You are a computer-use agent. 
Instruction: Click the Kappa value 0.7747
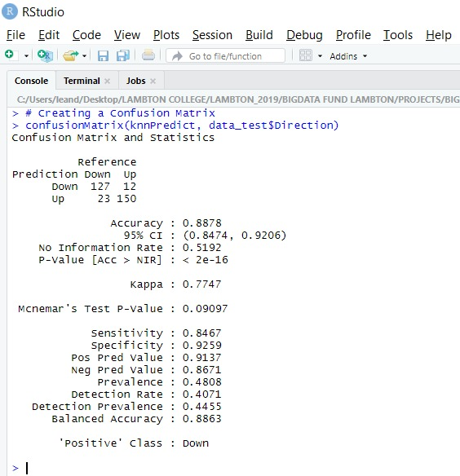[x=201, y=284]
